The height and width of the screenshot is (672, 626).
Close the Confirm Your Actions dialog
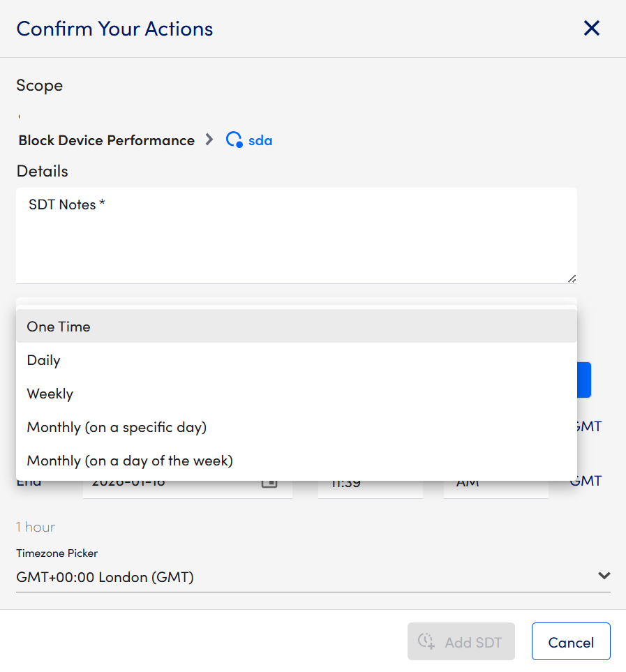click(591, 29)
